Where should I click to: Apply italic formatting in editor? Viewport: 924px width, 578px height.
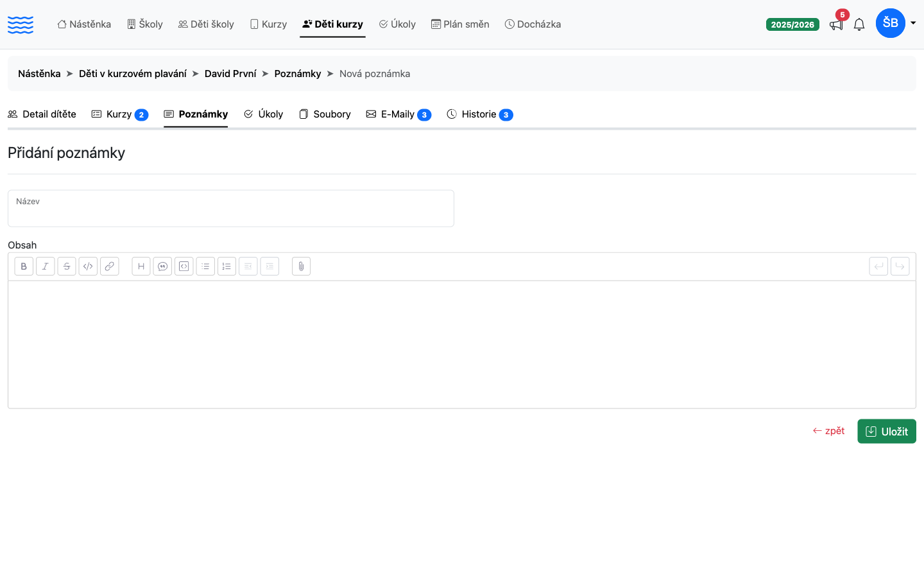tap(45, 267)
